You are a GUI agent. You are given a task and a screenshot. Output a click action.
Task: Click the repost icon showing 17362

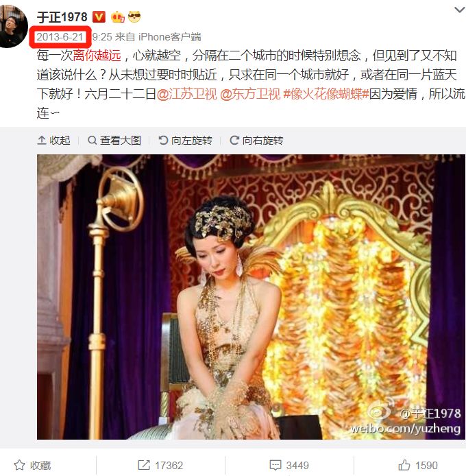144,465
